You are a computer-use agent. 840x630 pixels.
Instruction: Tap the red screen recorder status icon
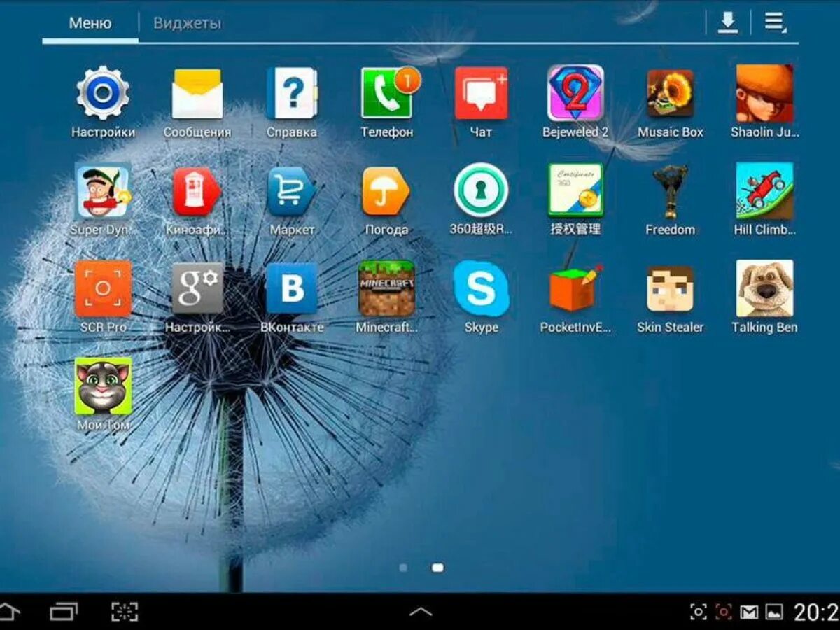(724, 612)
